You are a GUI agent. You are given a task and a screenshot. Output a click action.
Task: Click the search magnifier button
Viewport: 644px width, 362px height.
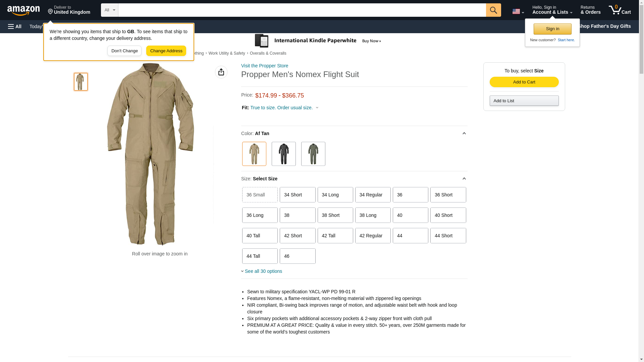click(x=493, y=10)
